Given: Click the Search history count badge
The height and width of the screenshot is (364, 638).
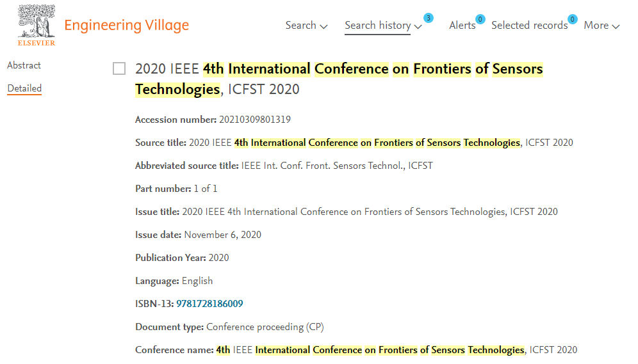Looking at the screenshot, I should [x=428, y=18].
